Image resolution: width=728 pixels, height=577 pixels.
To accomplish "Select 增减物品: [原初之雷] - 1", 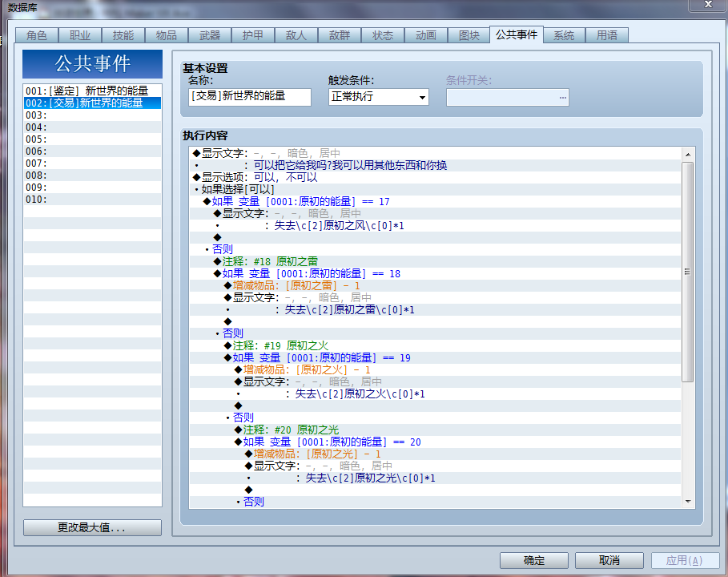I will pos(435,286).
